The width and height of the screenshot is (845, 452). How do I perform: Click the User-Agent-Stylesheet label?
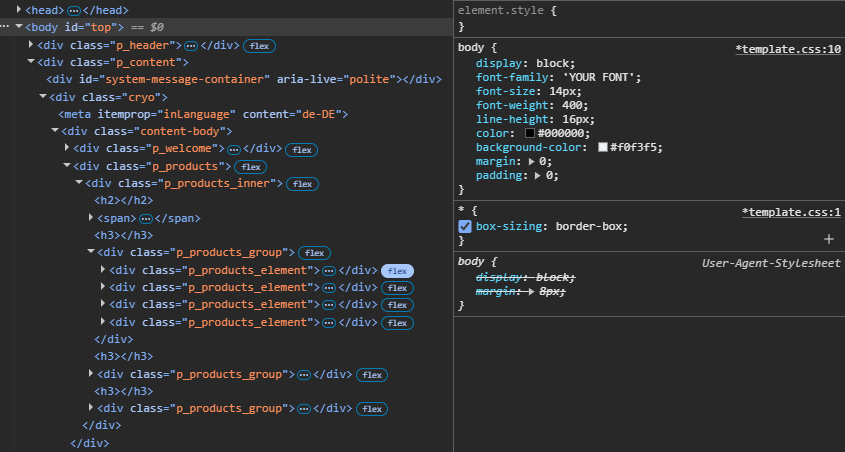coord(771,263)
